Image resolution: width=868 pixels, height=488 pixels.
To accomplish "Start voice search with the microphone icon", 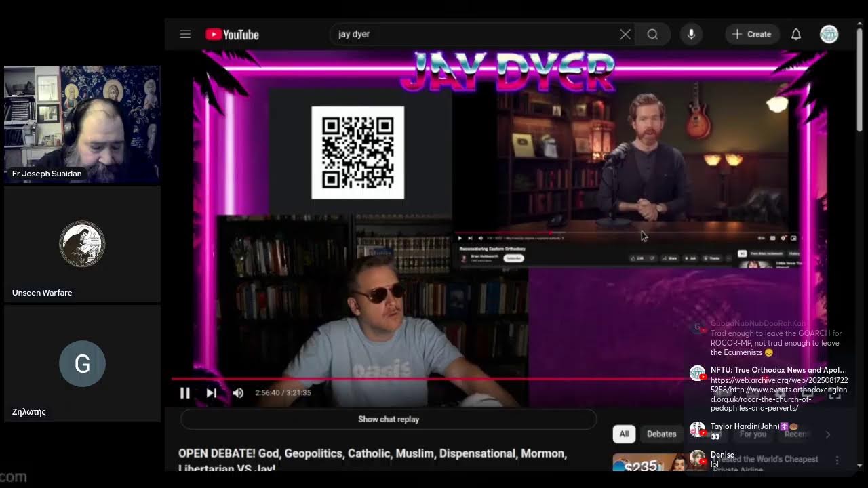I will click(691, 34).
